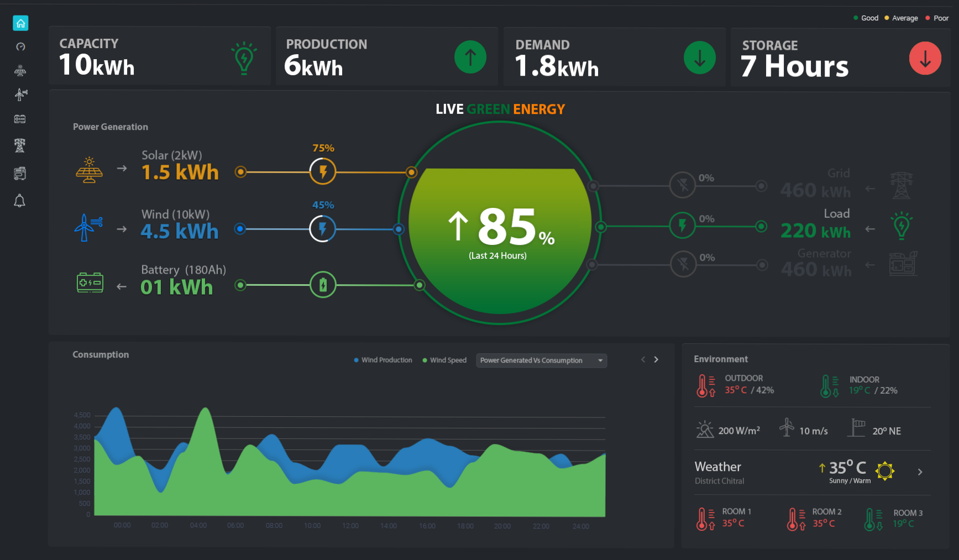The width and height of the screenshot is (959, 560).
Task: Open the Home page in sidebar
Action: click(x=20, y=23)
